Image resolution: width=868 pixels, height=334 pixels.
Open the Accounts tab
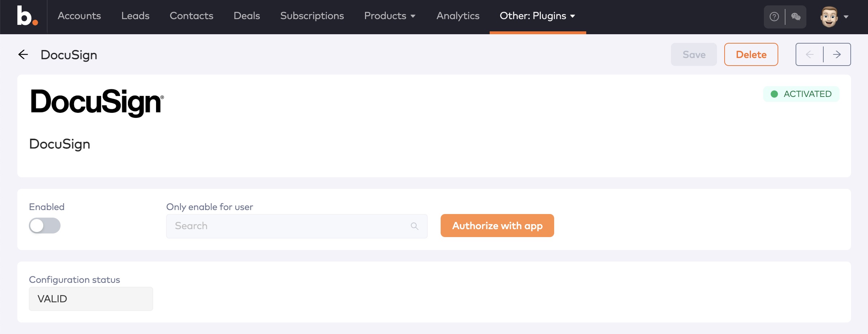(x=79, y=16)
